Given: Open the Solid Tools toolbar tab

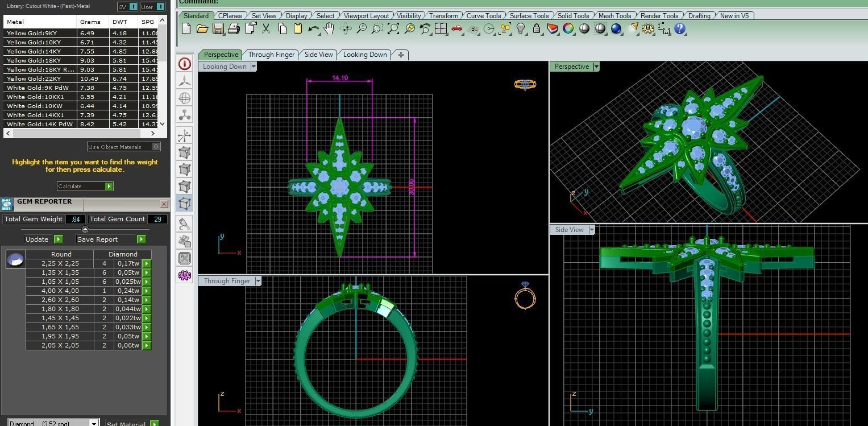Looking at the screenshot, I should point(573,16).
